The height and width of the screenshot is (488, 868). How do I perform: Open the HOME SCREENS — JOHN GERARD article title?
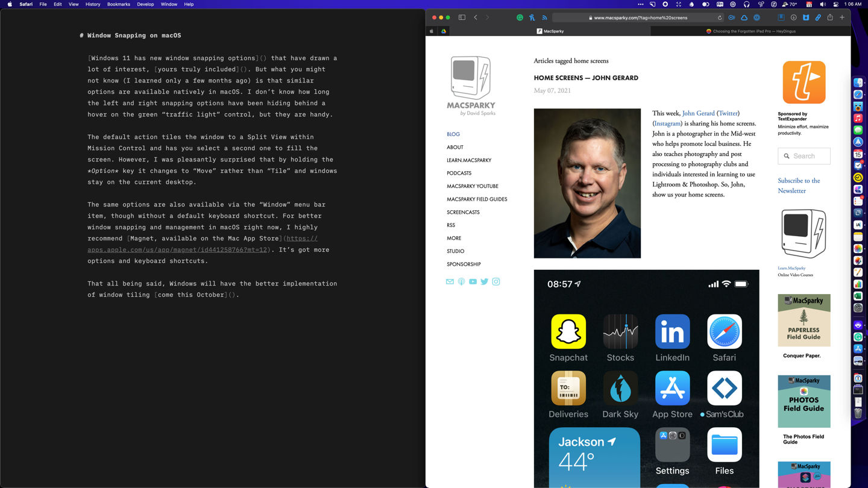tap(586, 78)
